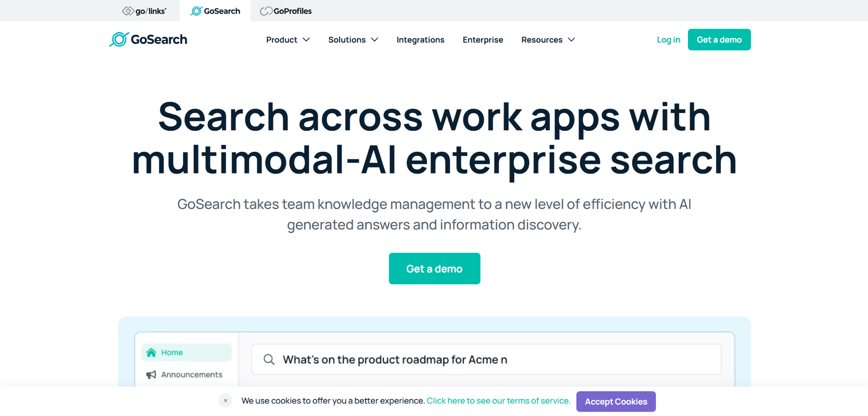Dismiss the cookie banner with X icon
This screenshot has height=416, width=868.
coord(226,401)
